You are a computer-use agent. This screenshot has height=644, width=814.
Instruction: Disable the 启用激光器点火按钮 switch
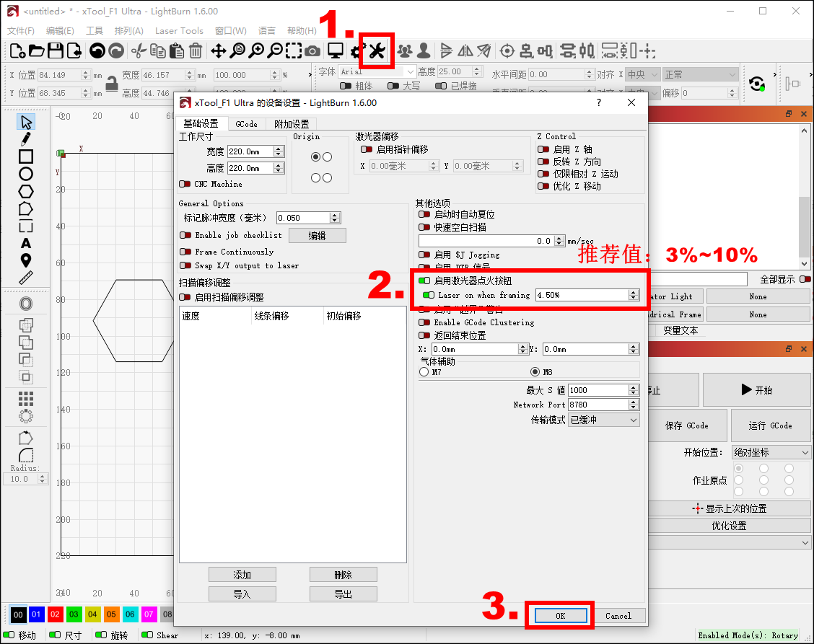click(x=424, y=281)
